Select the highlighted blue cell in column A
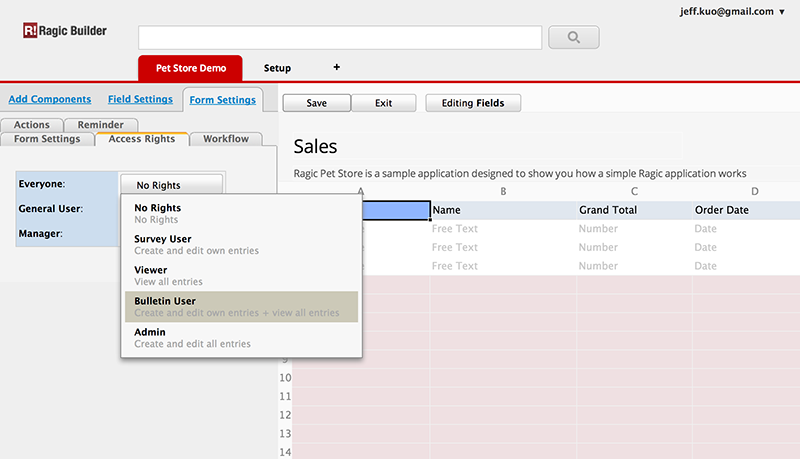This screenshot has width=800, height=459. click(x=396, y=210)
